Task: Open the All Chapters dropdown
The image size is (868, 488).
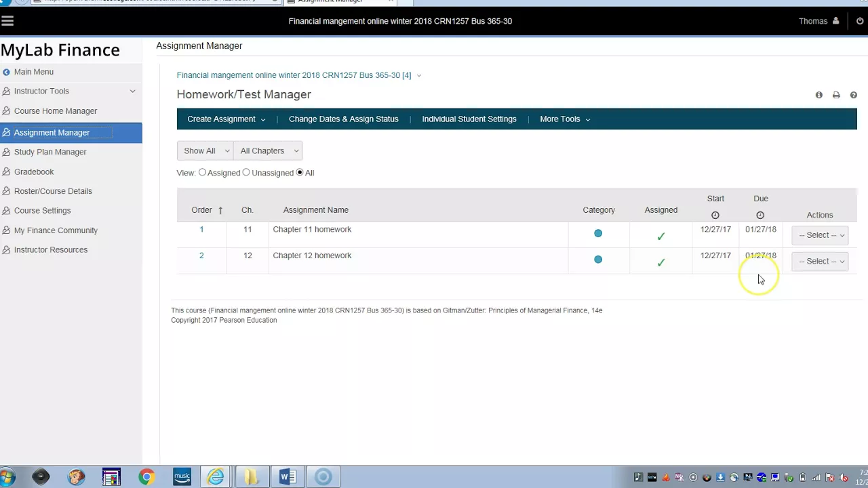Action: [268, 151]
